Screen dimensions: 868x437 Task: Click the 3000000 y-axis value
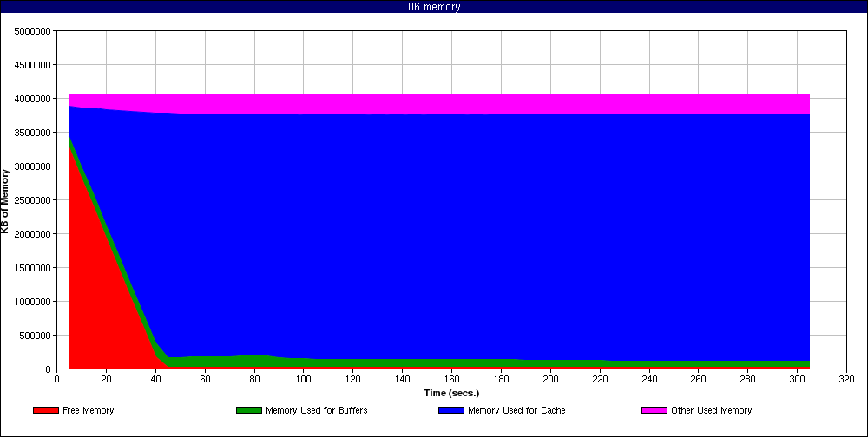click(35, 166)
